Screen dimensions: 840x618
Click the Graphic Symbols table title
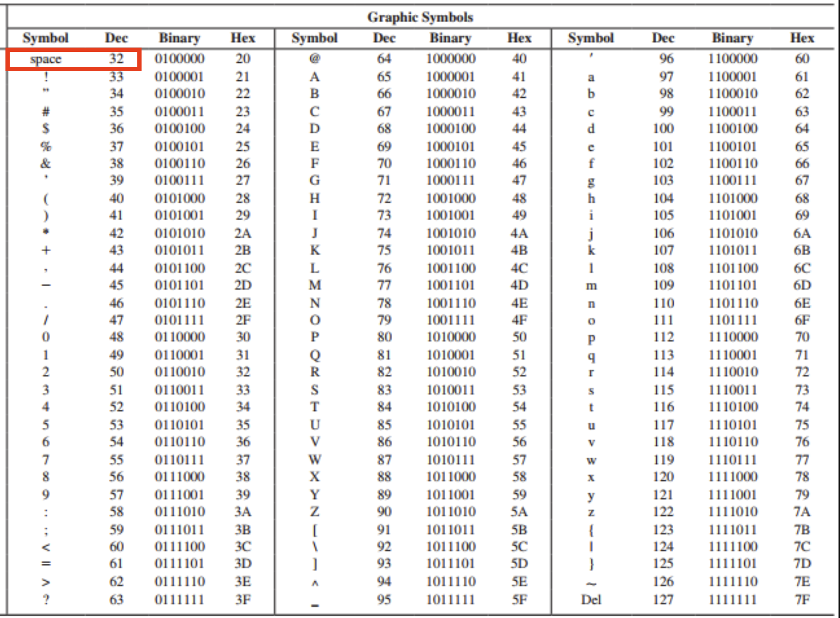coord(420,17)
